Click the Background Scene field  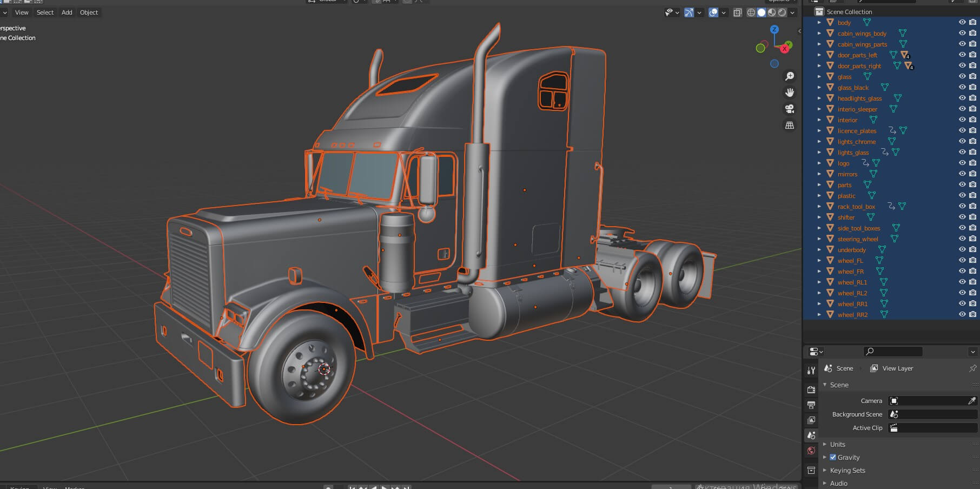[x=933, y=414]
